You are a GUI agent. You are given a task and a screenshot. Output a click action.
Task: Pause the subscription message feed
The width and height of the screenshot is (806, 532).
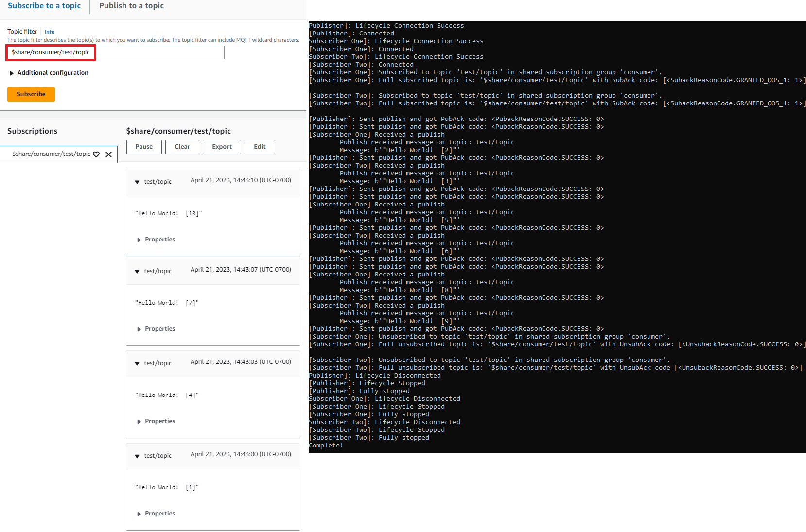[144, 147]
